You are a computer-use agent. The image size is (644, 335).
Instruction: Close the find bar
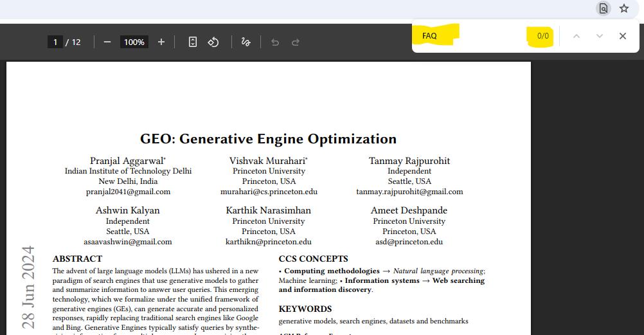coord(622,36)
